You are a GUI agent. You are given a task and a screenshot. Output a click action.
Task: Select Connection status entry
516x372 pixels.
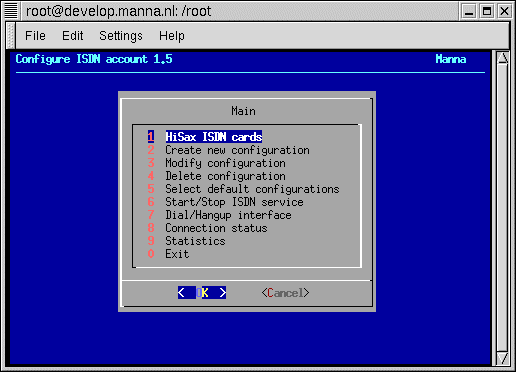[x=208, y=228]
